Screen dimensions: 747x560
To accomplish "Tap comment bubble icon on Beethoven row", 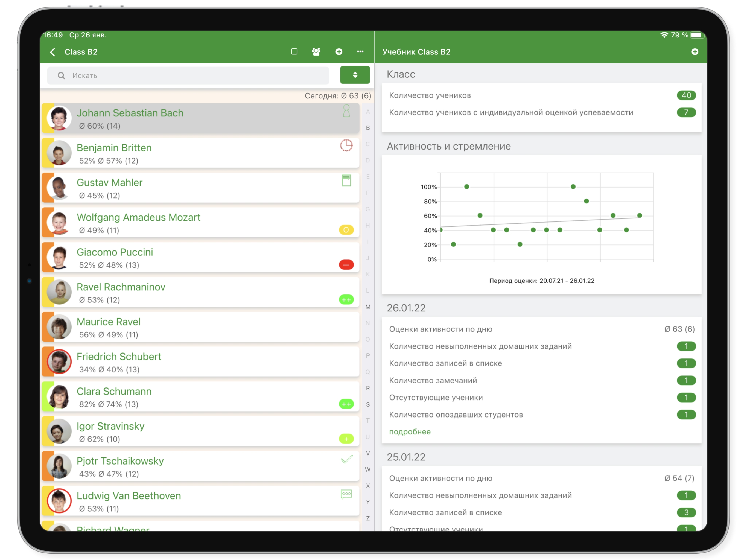I will [x=346, y=494].
